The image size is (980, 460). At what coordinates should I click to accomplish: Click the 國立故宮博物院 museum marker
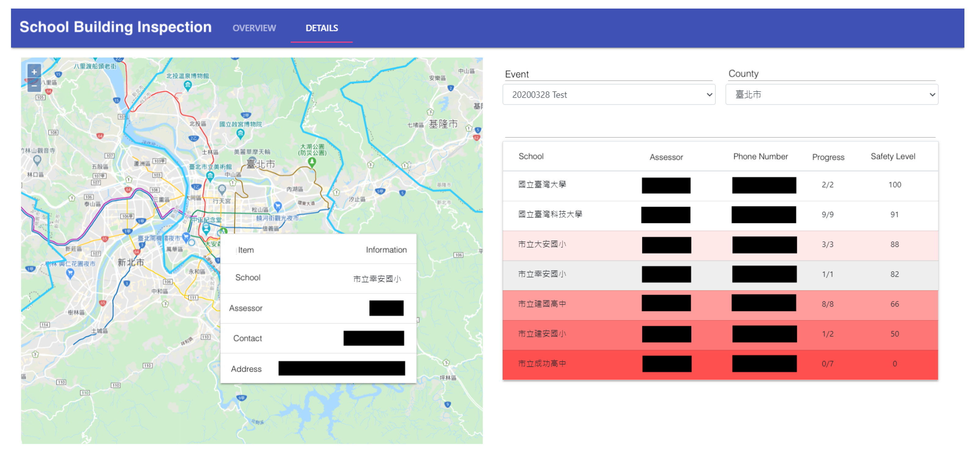(x=241, y=133)
